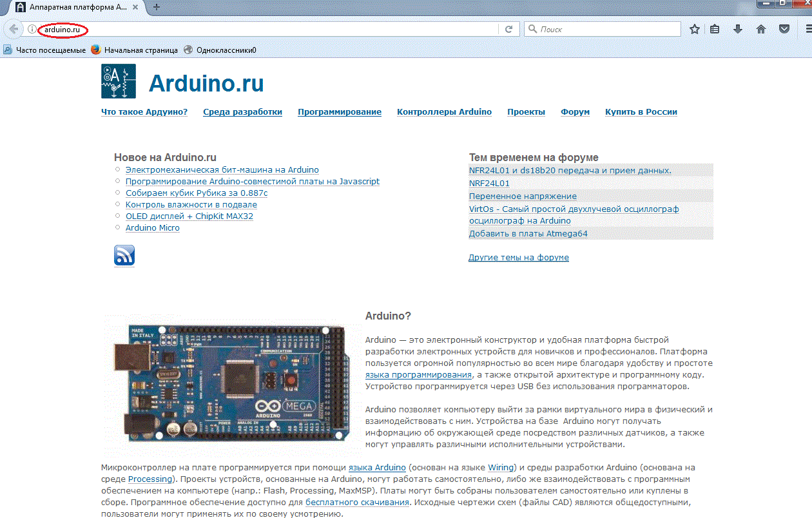The width and height of the screenshot is (812, 518).
Task: Click the Arduino.ru site logo
Action: tap(119, 81)
